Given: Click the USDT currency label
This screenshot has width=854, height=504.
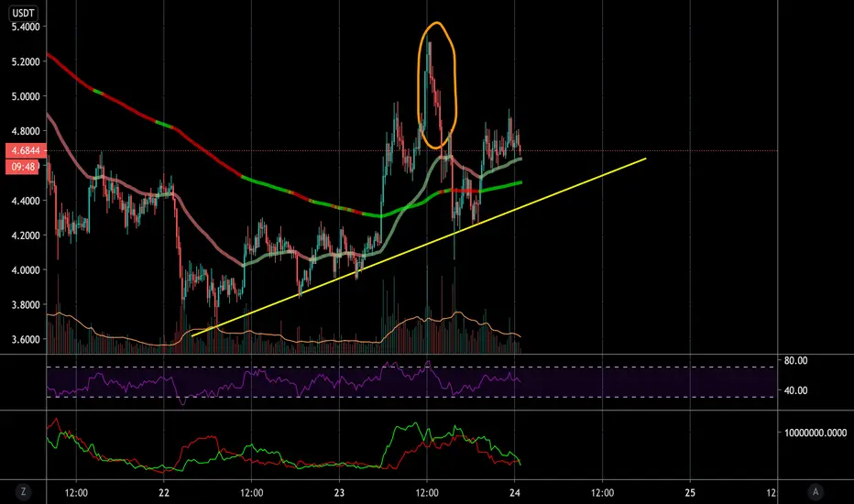Looking at the screenshot, I should [24, 12].
